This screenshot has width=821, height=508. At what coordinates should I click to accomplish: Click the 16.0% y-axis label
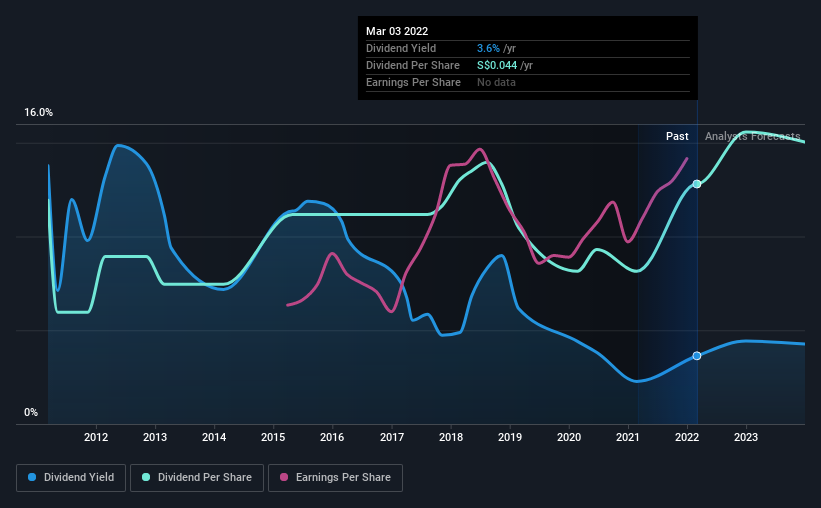coord(38,113)
